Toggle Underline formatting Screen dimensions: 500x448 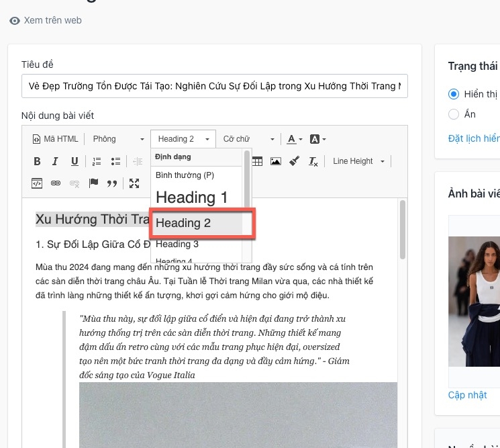pos(74,161)
